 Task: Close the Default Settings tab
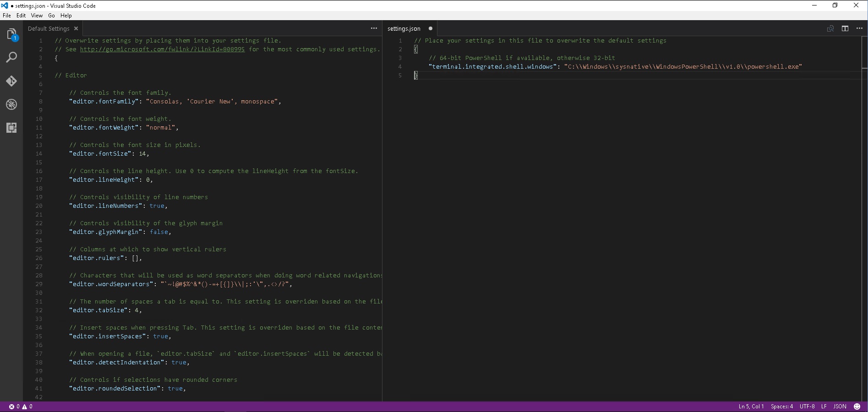[x=76, y=28]
